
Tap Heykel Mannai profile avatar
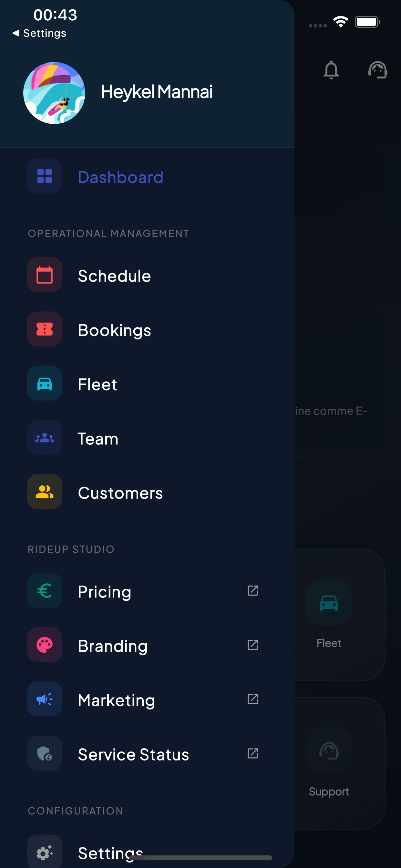(x=54, y=93)
